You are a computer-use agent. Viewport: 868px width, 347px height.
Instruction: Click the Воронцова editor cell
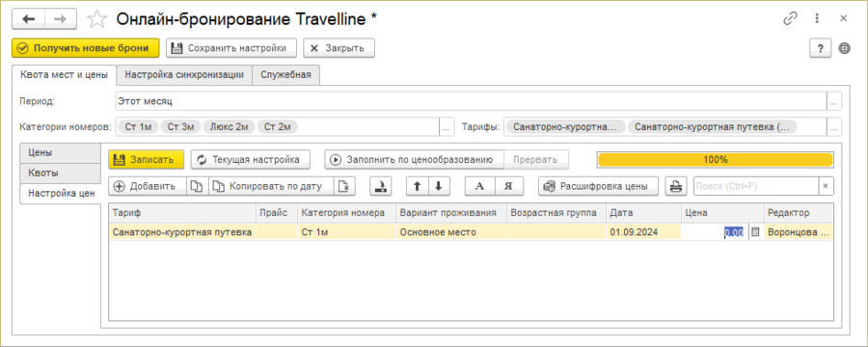[799, 233]
